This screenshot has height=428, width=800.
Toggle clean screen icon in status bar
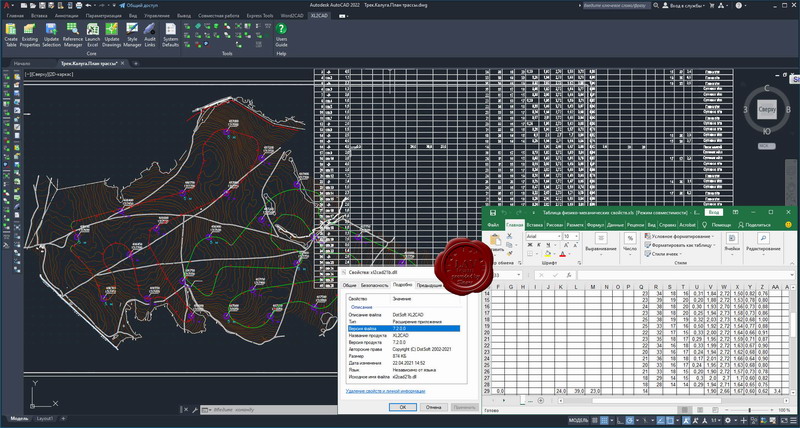784,420
